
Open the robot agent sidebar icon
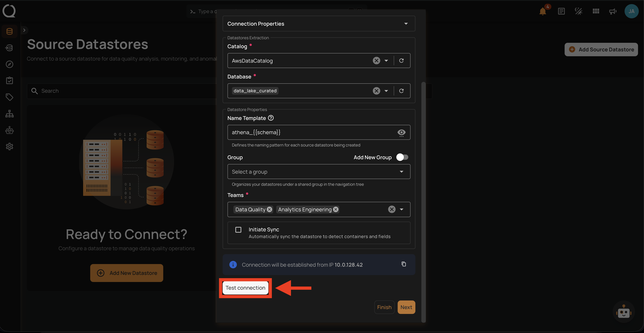(10, 130)
